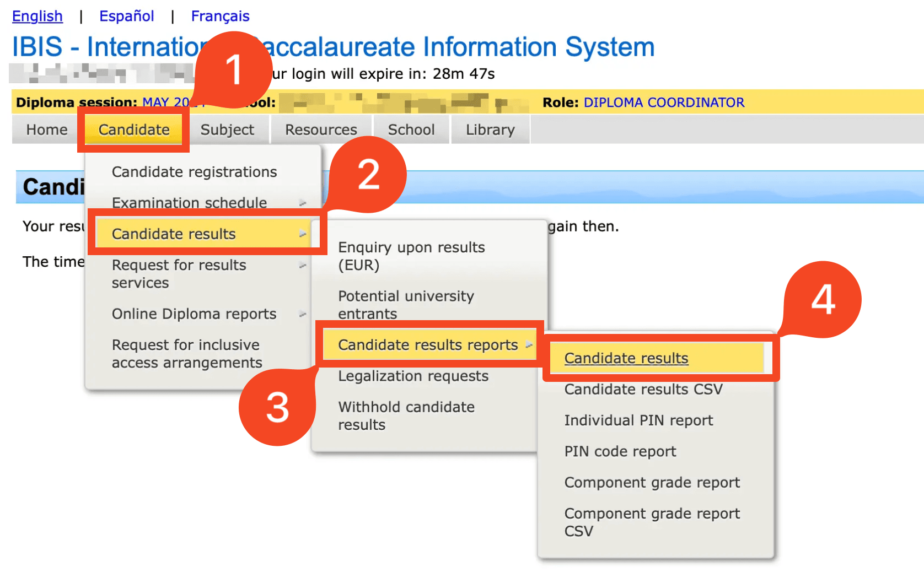Open the Home tab
Screen dimensions: 924x583
(47, 129)
